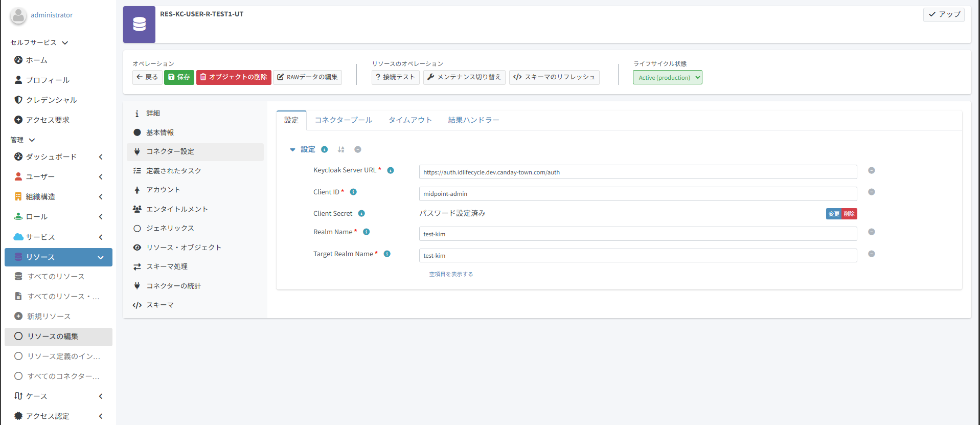
Task: Click the green 保存 button
Action: click(x=179, y=77)
